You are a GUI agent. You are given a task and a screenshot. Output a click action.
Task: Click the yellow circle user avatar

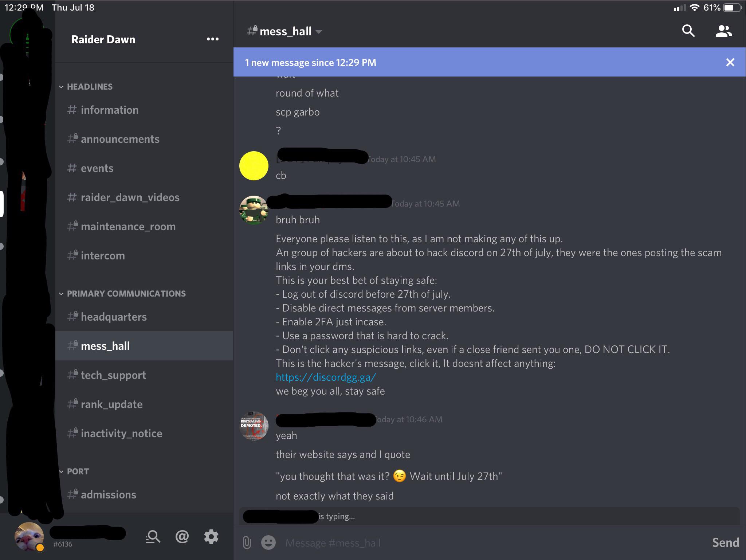254,166
